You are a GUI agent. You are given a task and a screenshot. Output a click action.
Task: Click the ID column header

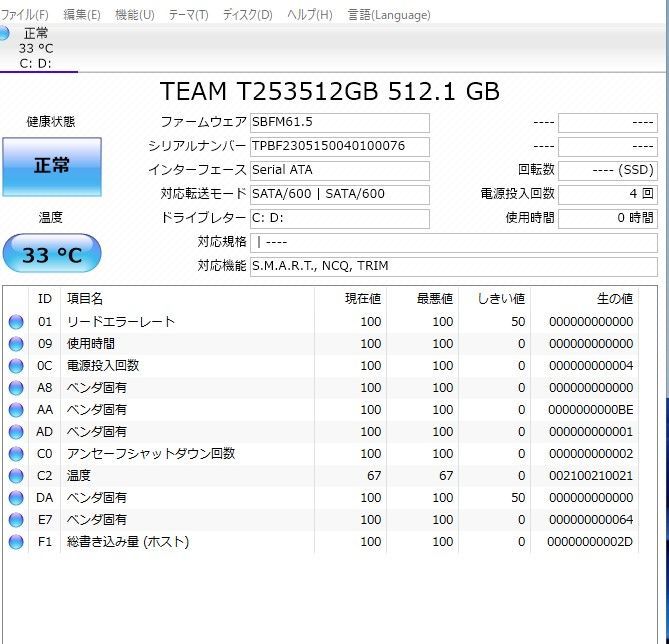[x=44, y=299]
